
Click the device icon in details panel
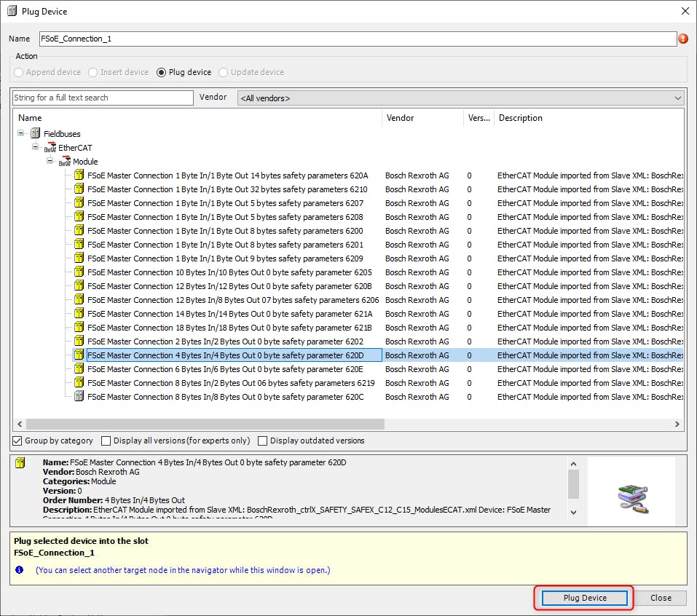click(x=20, y=462)
